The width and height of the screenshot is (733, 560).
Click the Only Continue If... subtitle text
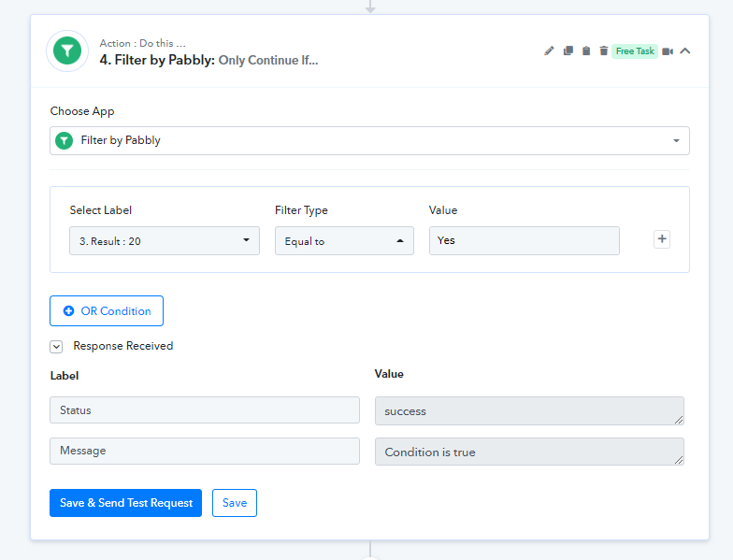click(x=268, y=60)
